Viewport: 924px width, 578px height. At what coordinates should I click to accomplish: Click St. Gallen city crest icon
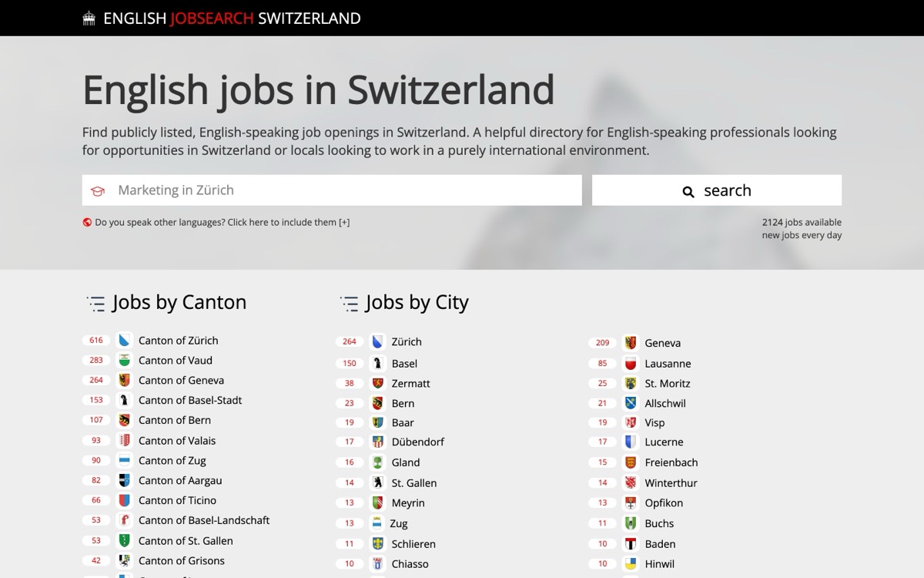(x=377, y=482)
